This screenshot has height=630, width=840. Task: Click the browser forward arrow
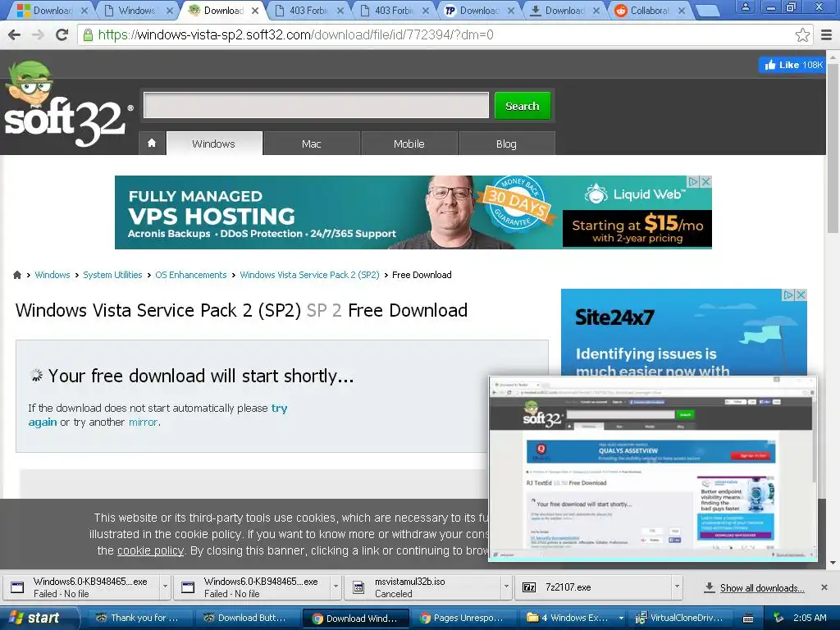(x=38, y=34)
